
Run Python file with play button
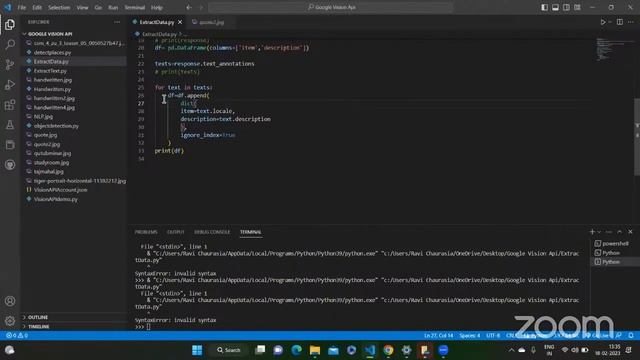click(602, 22)
